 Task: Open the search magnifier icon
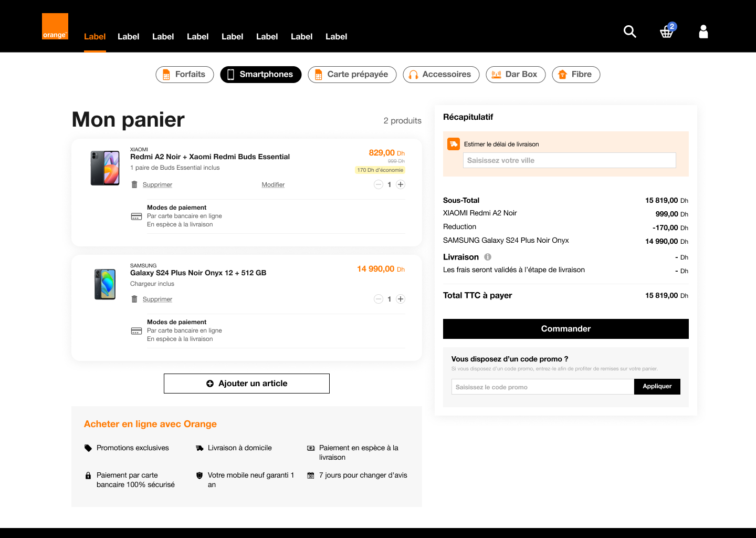pos(630,32)
